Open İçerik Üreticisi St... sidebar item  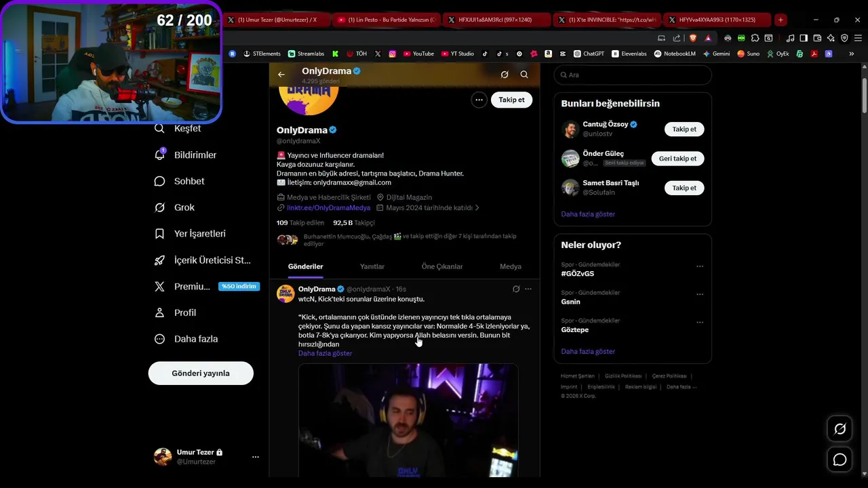pyautogui.click(x=203, y=260)
